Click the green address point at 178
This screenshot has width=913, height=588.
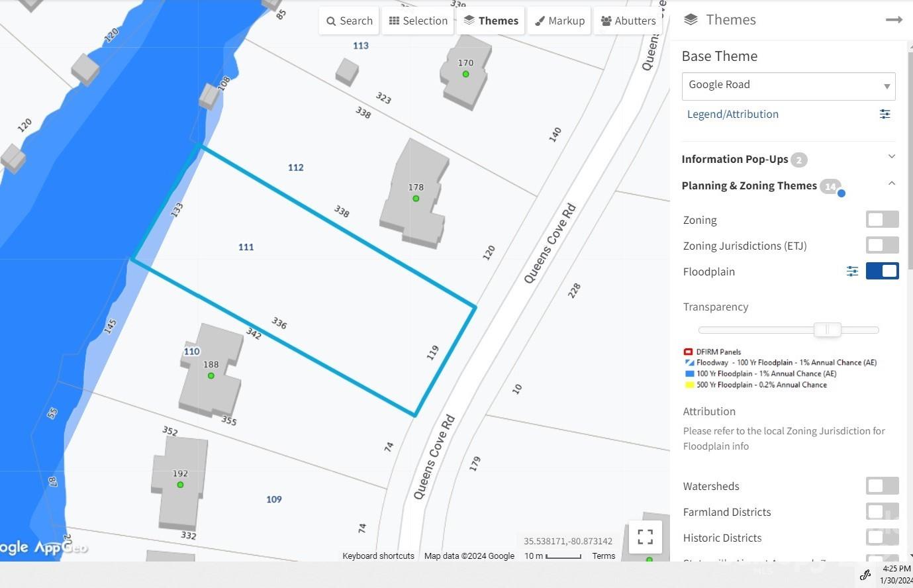click(416, 199)
